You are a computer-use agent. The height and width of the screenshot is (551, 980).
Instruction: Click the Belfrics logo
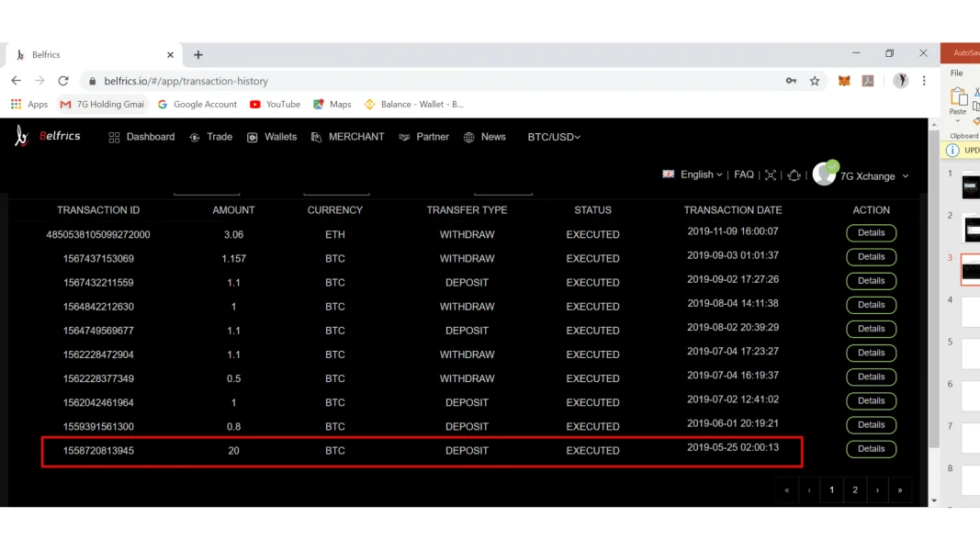[48, 137]
